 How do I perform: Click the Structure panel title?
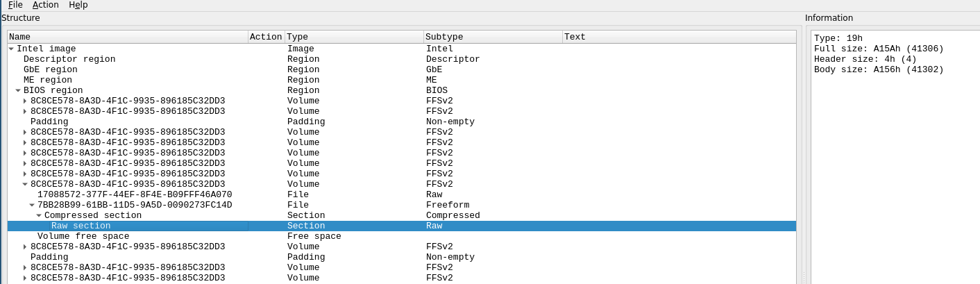click(21, 18)
